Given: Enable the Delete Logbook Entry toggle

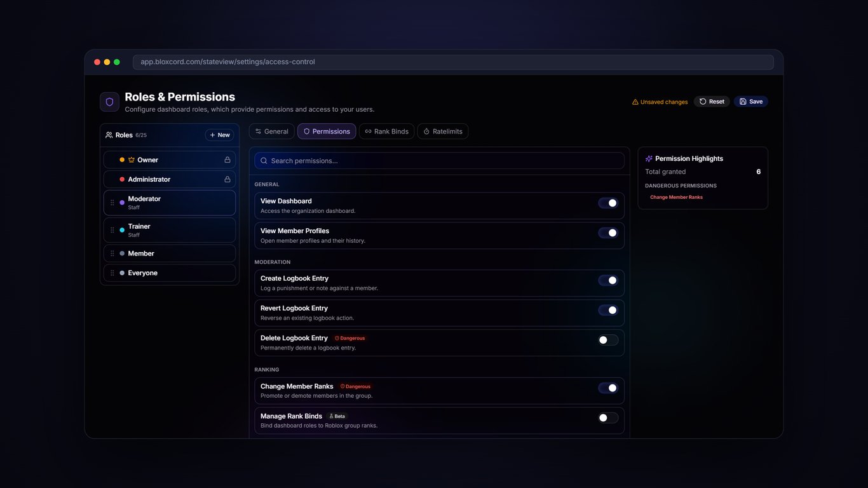Looking at the screenshot, I should pos(608,340).
